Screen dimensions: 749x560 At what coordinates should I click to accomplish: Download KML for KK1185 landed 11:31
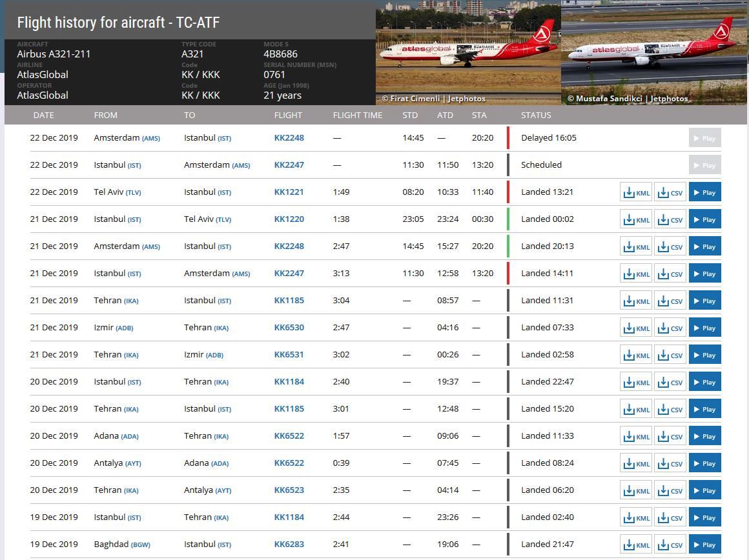pos(636,301)
